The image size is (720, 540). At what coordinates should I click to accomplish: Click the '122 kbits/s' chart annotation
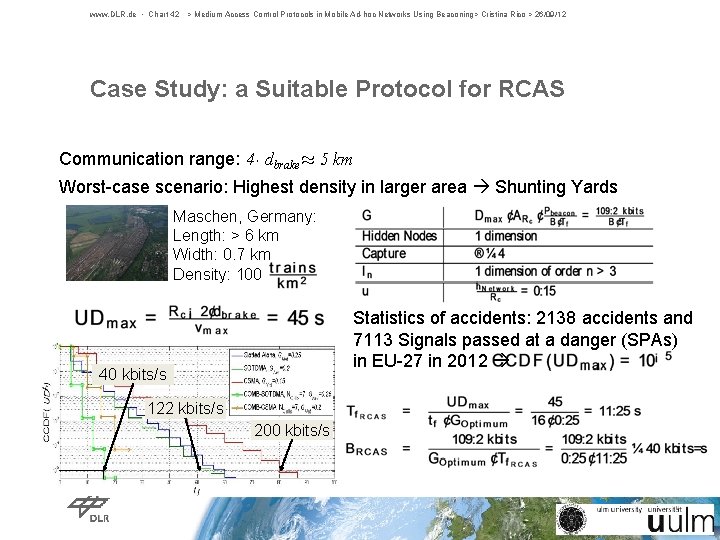pos(186,408)
